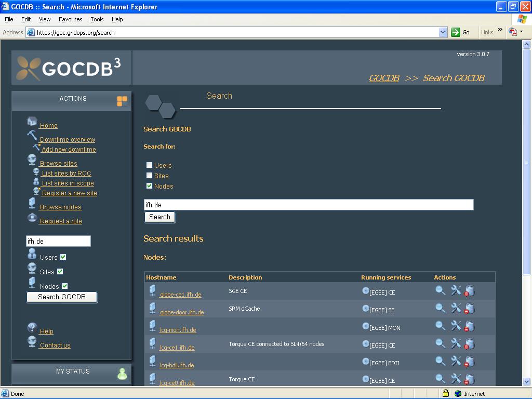Click the Torque CE connected to SL4/64 nodes description

[x=276, y=344]
